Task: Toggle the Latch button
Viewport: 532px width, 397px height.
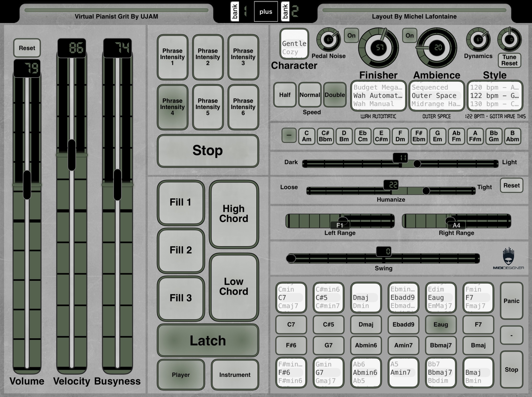Action: point(208,340)
